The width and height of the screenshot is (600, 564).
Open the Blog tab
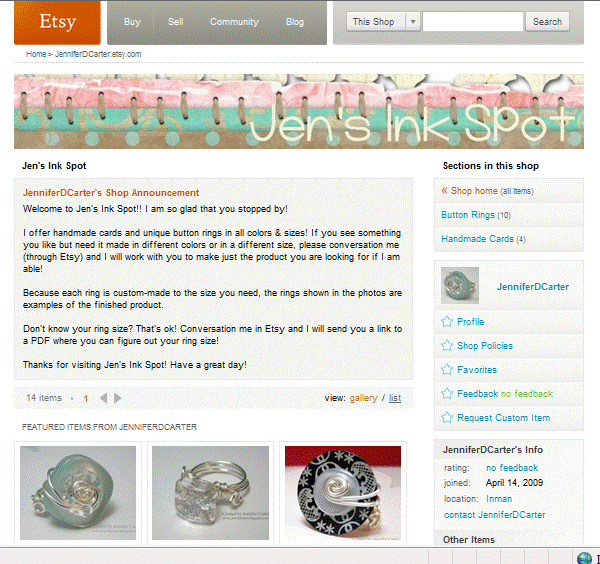(295, 22)
